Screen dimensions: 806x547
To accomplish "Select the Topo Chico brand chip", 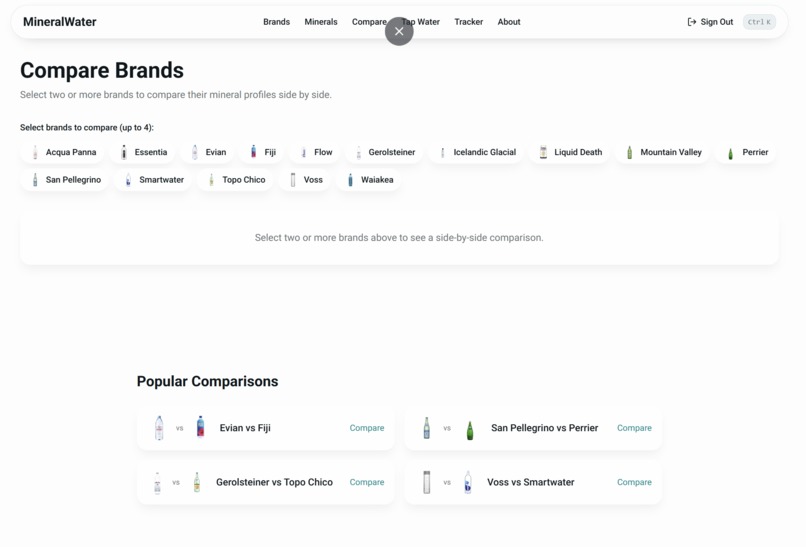I will click(x=235, y=180).
